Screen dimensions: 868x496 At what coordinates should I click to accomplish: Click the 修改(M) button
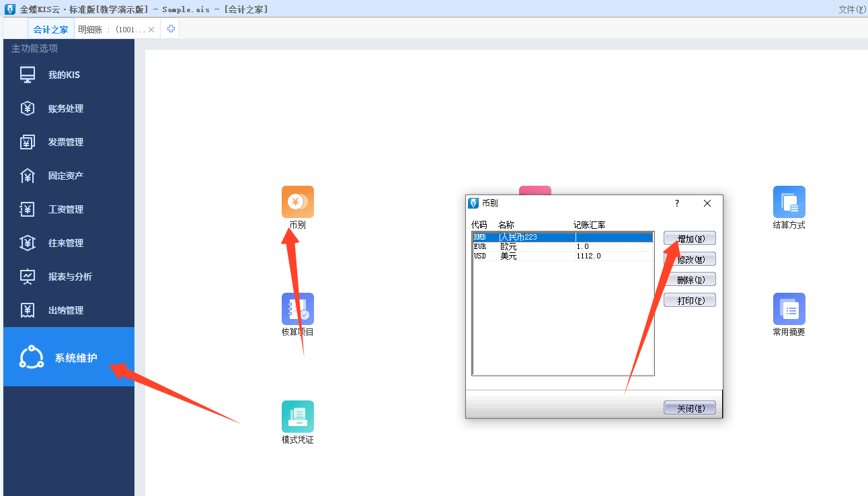coord(690,259)
